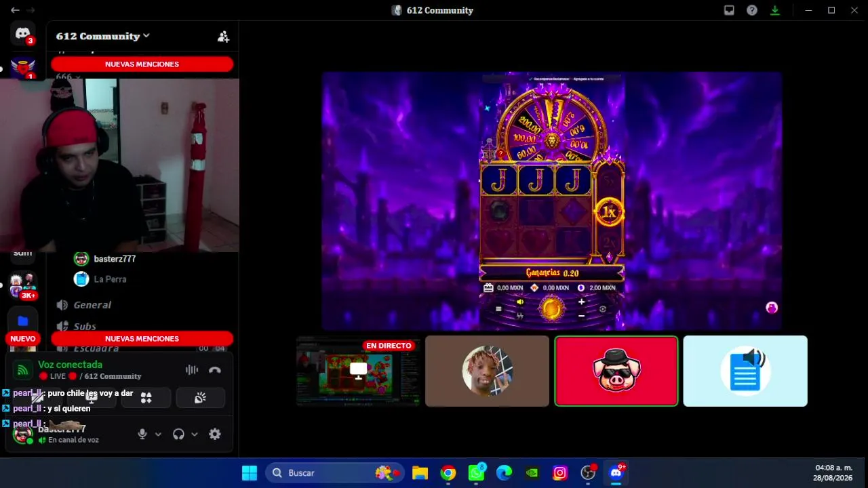Toggle turbo lightning icon in slot game
This screenshot has width=868, height=488.
(520, 315)
